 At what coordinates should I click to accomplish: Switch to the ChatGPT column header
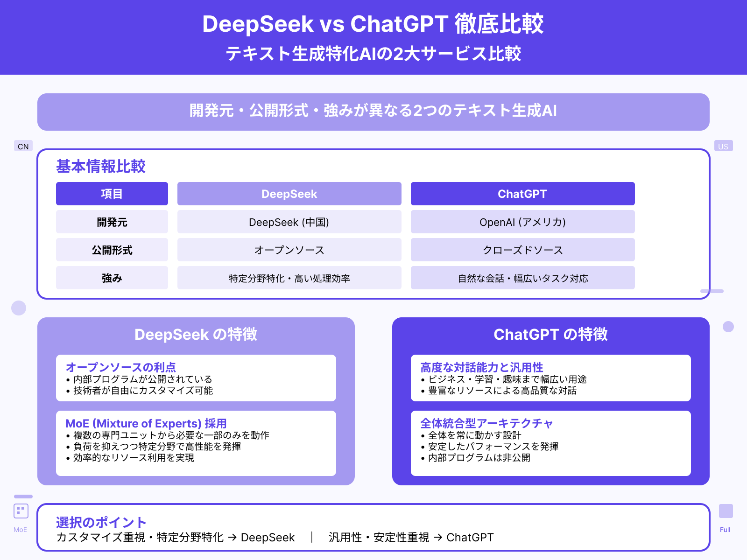coord(522,193)
